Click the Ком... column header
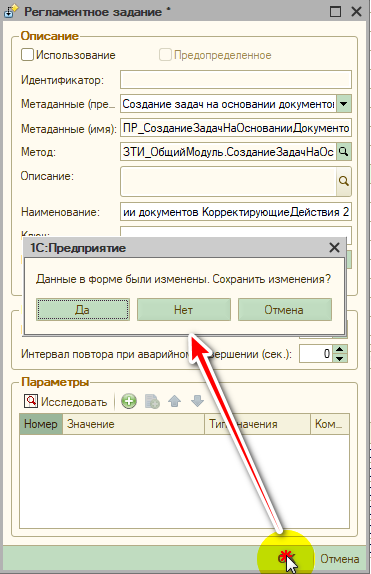 click(x=329, y=424)
